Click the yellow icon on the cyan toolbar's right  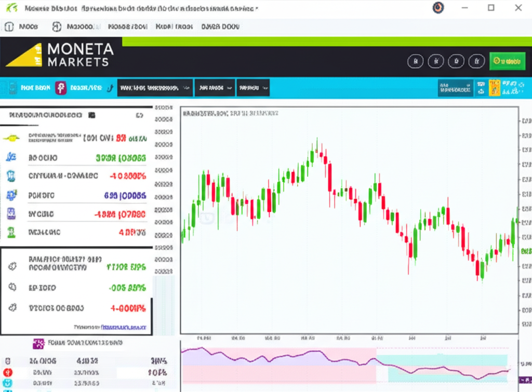(x=494, y=87)
